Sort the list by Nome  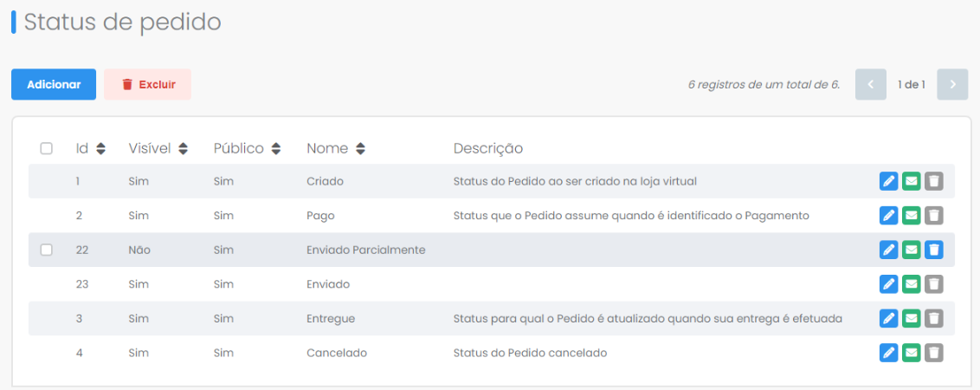click(x=360, y=149)
